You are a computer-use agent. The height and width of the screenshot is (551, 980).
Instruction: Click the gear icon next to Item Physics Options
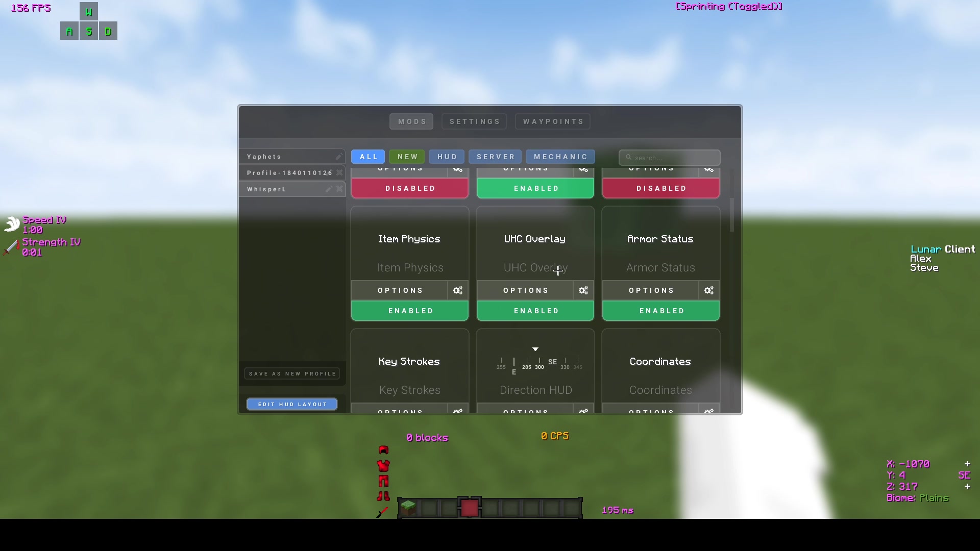click(x=458, y=290)
